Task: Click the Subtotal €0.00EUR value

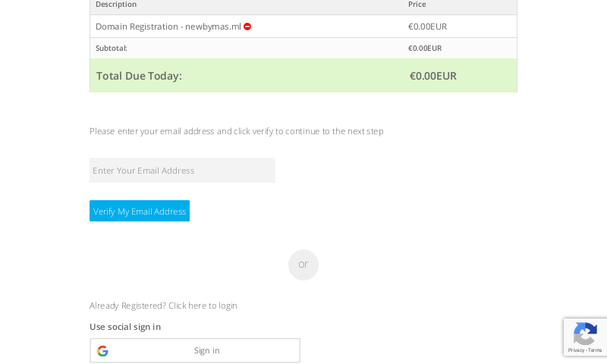Action: [425, 49]
